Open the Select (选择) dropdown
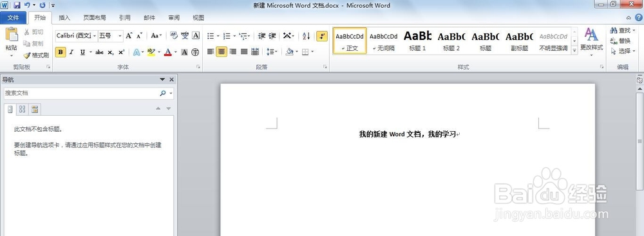Image resolution: width=644 pixels, height=236 pixels. [623, 51]
